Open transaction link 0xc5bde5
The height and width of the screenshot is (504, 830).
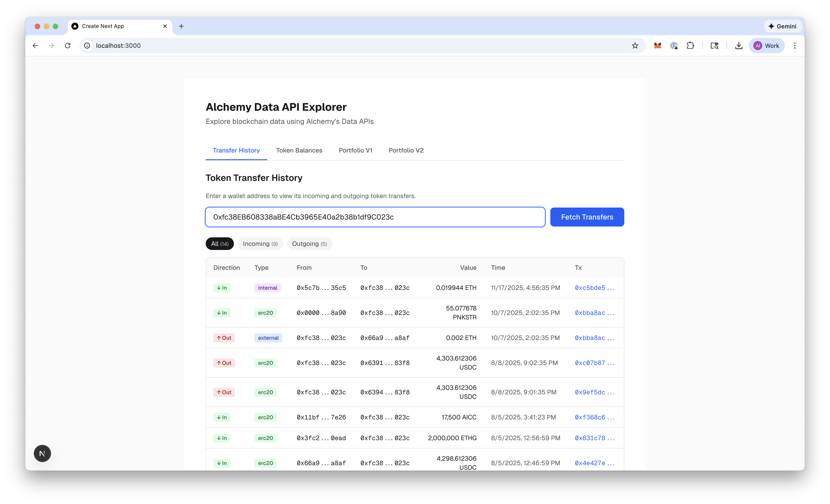(594, 288)
